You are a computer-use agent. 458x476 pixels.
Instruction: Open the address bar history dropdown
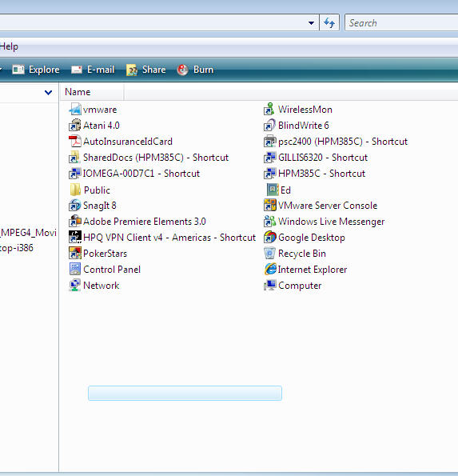311,22
